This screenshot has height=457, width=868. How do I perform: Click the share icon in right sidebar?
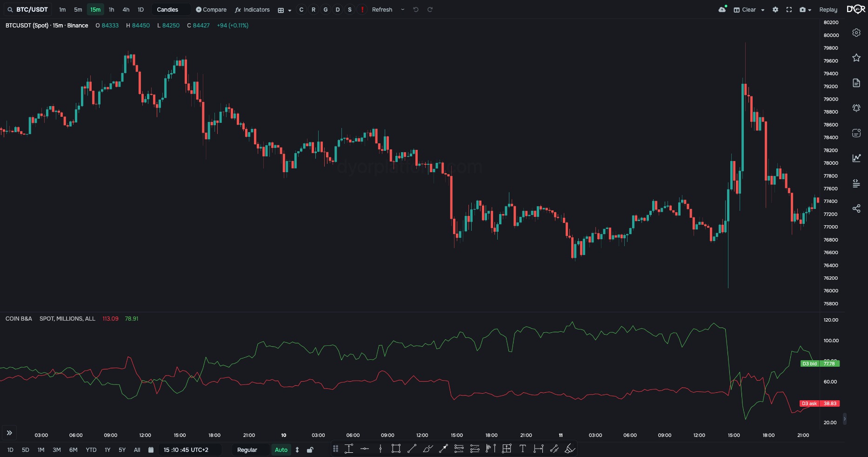point(856,208)
